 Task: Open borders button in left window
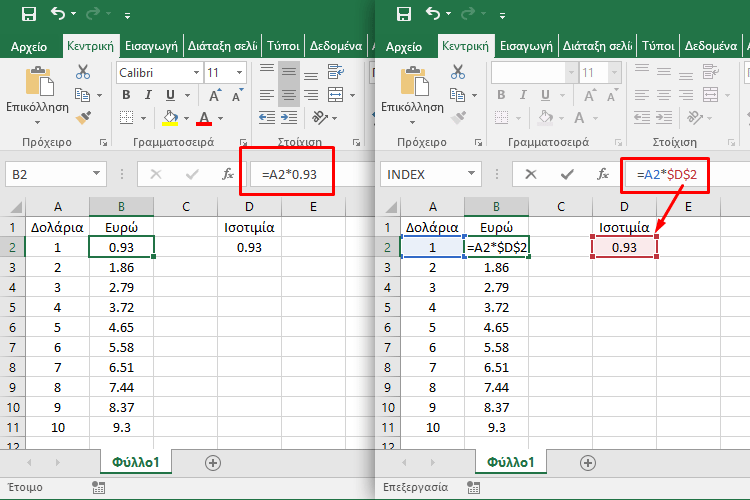click(x=126, y=118)
